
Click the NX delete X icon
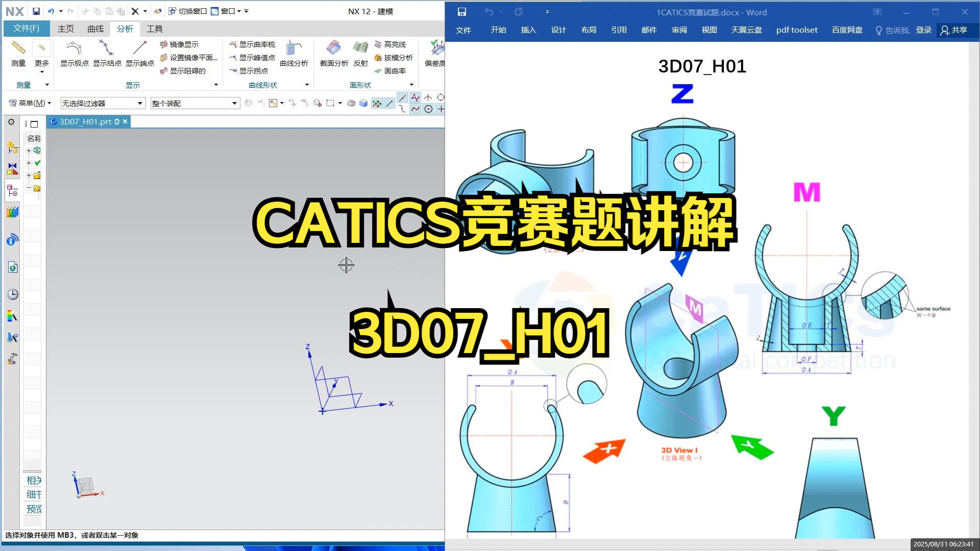(x=135, y=11)
